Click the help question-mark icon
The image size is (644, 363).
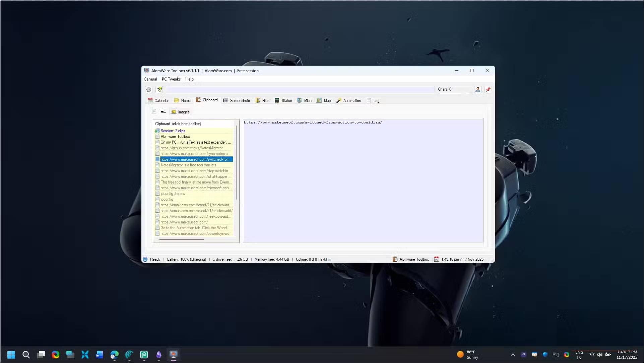(159, 90)
